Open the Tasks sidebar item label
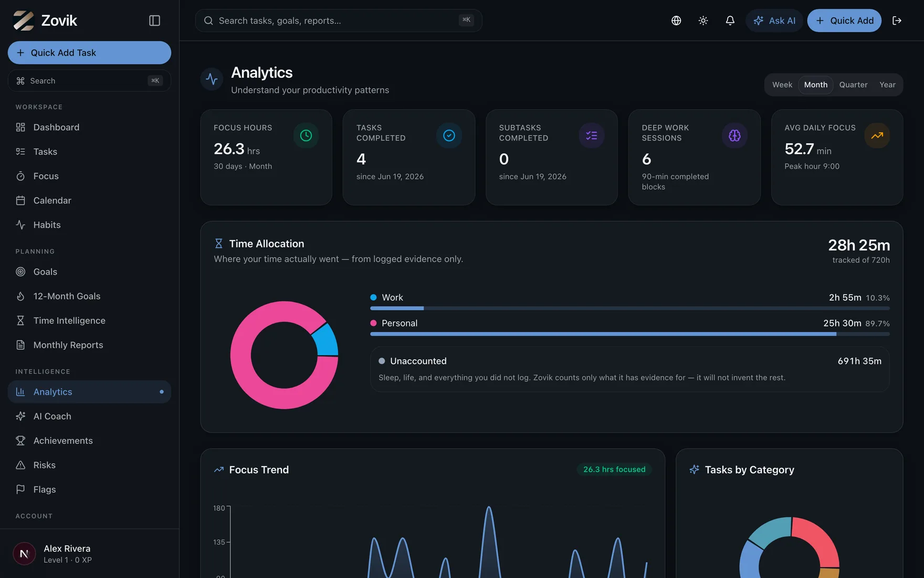The width and height of the screenshot is (924, 578). coord(45,152)
